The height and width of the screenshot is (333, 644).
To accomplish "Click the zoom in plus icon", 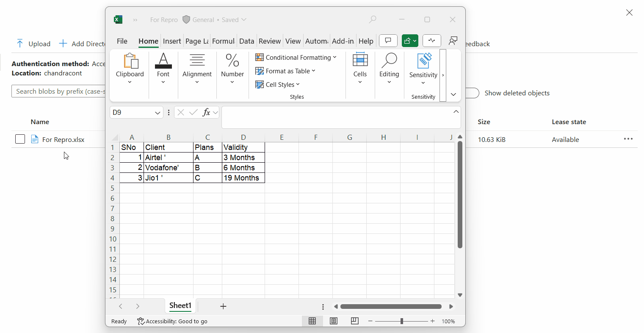I will (x=433, y=321).
